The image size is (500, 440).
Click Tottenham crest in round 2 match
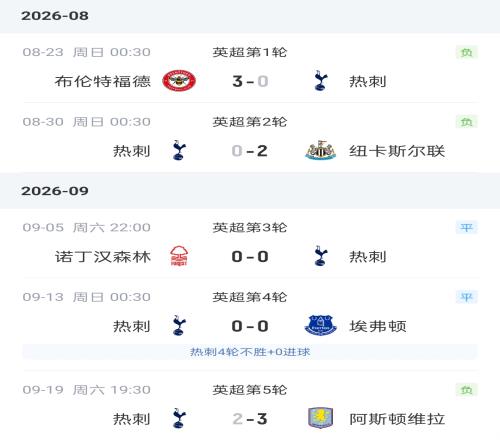179,150
